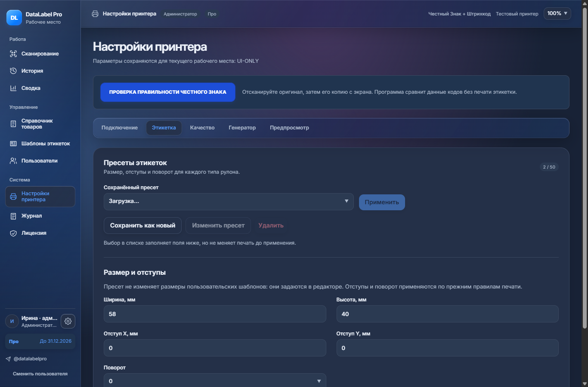Click the 2 / 50 preset counter
The image size is (588, 387).
[549, 167]
